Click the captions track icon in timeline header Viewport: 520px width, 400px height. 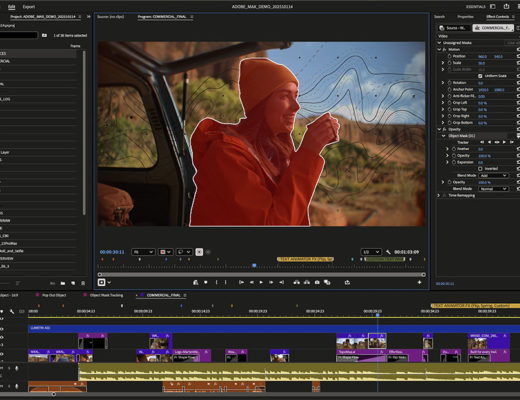(x=22, y=311)
